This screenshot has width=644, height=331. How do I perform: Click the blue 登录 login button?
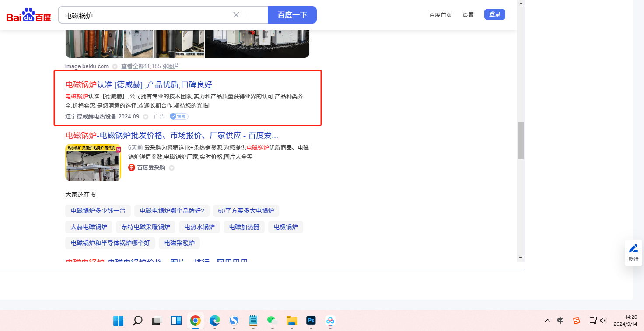click(x=494, y=14)
